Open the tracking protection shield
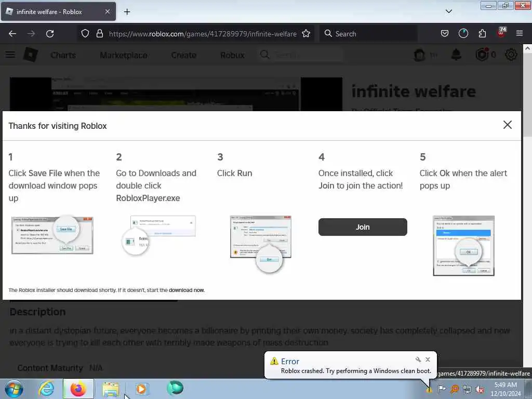Image resolution: width=532 pixels, height=399 pixels. pyautogui.click(x=85, y=34)
